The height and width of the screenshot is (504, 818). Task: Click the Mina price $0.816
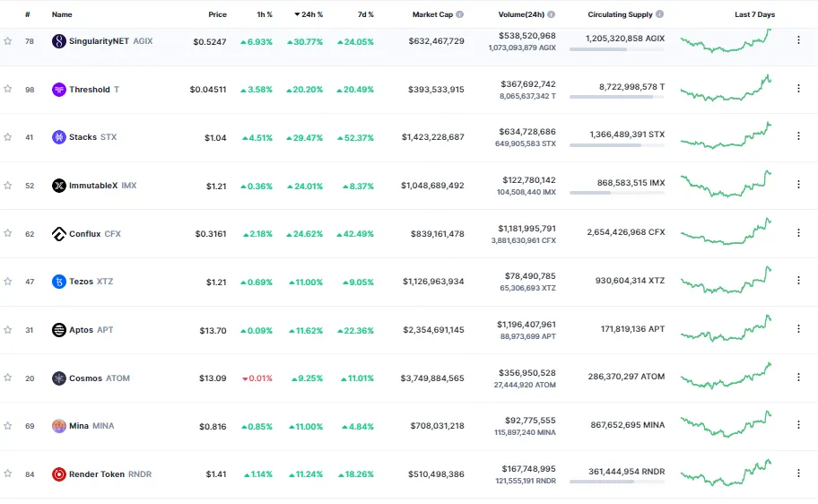[x=213, y=426]
